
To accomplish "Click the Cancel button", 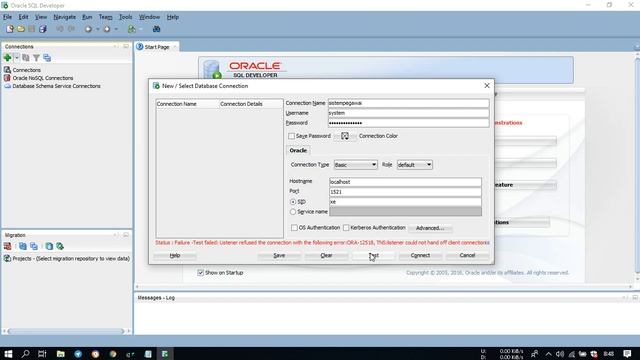I will tap(467, 256).
